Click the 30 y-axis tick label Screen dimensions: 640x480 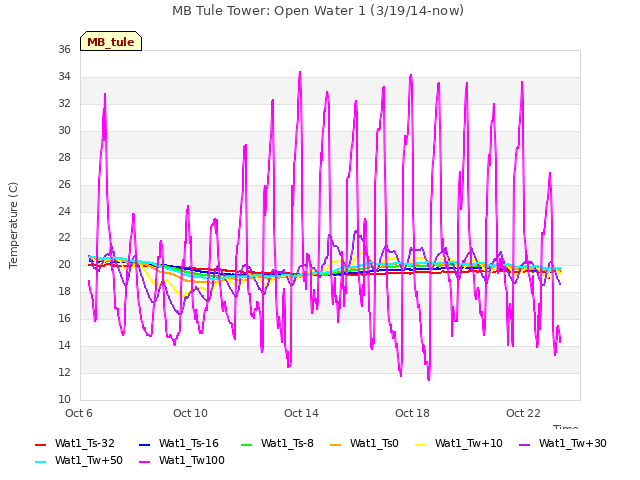click(x=64, y=131)
